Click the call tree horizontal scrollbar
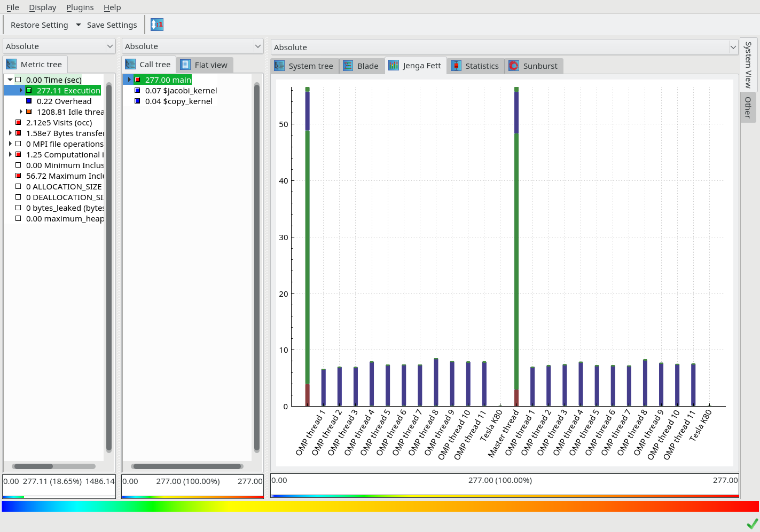The width and height of the screenshot is (760, 532). tap(187, 466)
